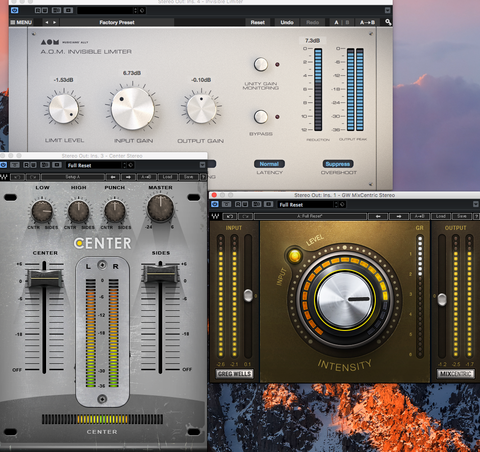
Task: Click the Waves redo arrow in Center toolbar
Action: coord(33,177)
